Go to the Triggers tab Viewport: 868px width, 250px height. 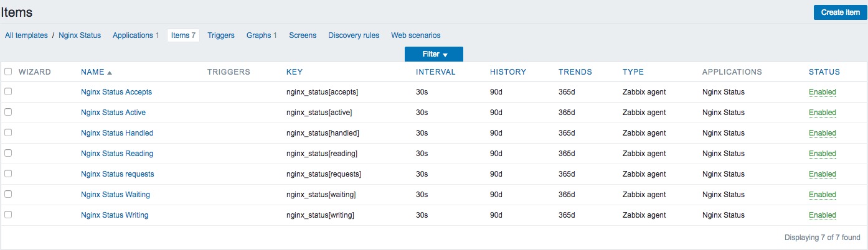pos(221,35)
